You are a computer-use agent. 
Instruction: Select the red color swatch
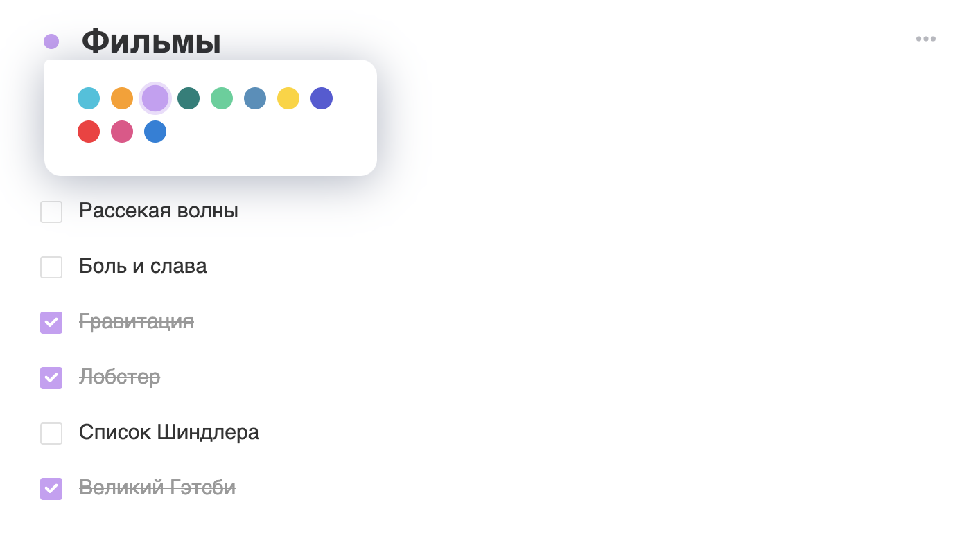[89, 132]
